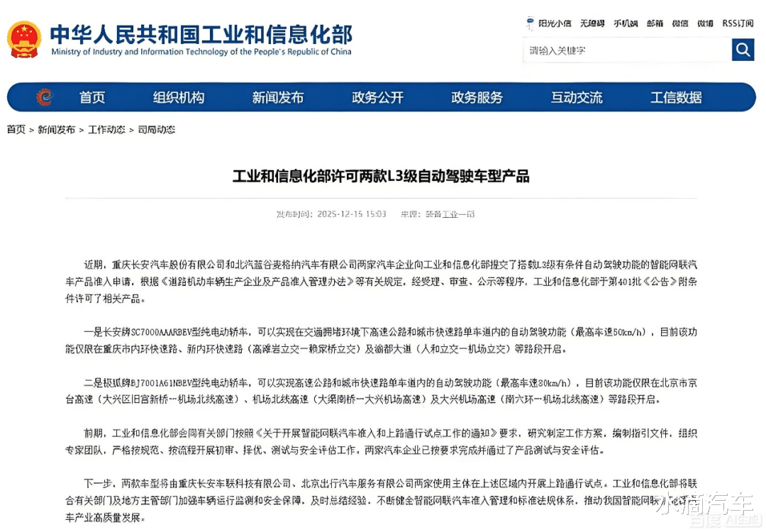Open the 新闻发布 navigation menu item
The width and height of the screenshot is (766, 532).
click(278, 97)
